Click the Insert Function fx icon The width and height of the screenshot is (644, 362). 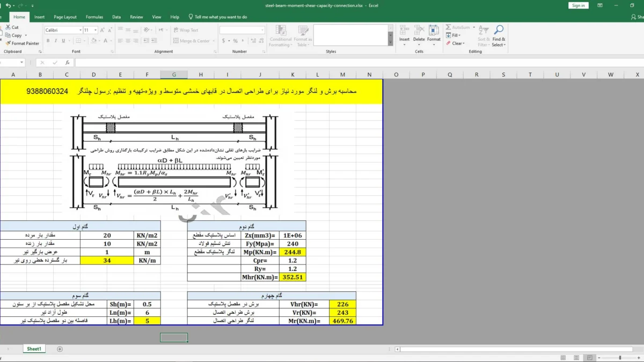click(67, 63)
